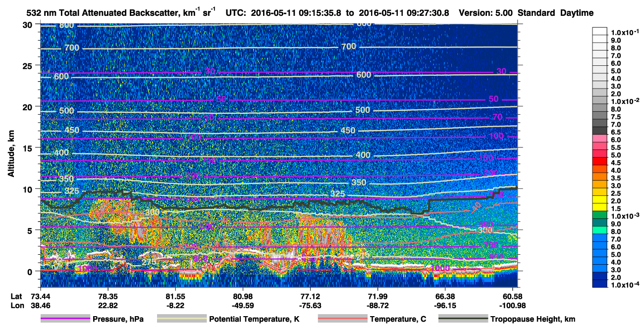644x330 pixels.
Task: Click the gray colorbar swatch labeled 7.5
Action: click(x=600, y=115)
